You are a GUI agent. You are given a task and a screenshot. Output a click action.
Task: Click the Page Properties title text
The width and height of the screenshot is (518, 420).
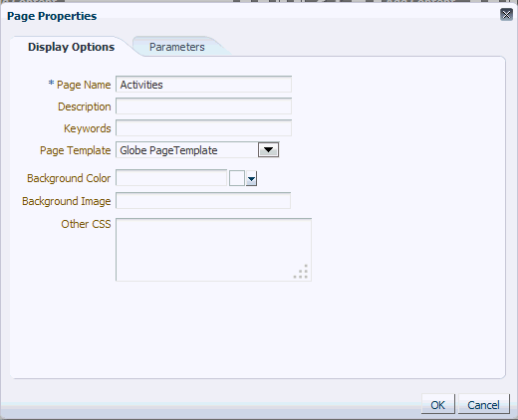pos(52,16)
